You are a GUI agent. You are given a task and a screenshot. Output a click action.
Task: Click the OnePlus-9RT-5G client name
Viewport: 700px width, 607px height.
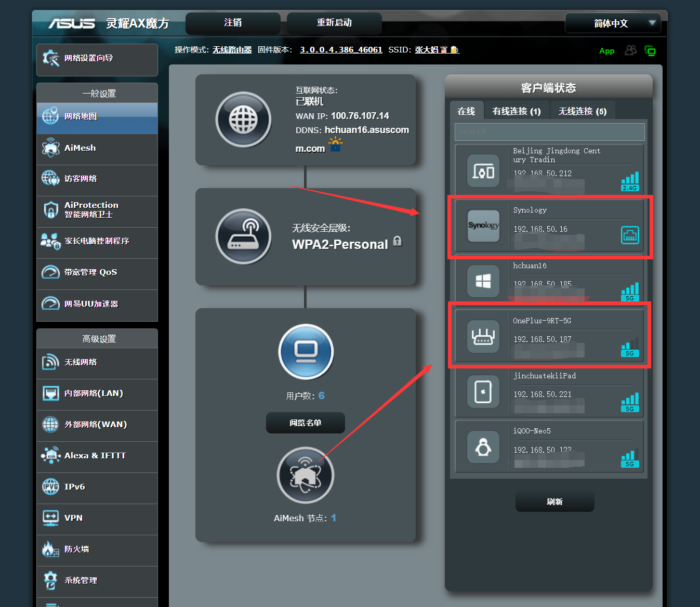click(x=542, y=321)
